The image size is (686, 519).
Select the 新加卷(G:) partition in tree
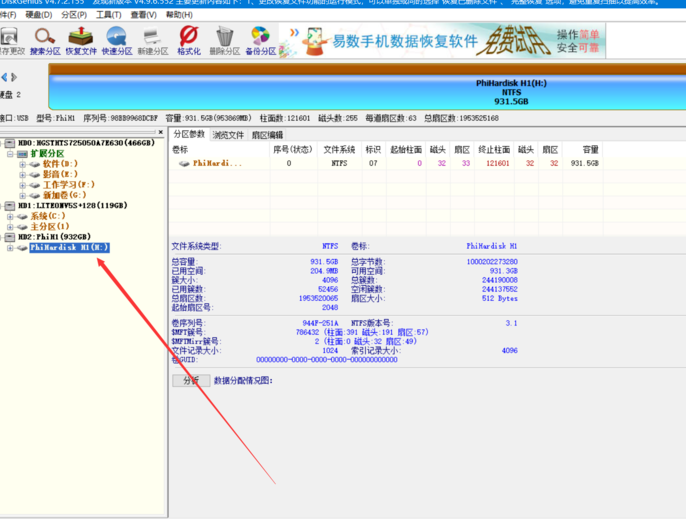tap(64, 196)
